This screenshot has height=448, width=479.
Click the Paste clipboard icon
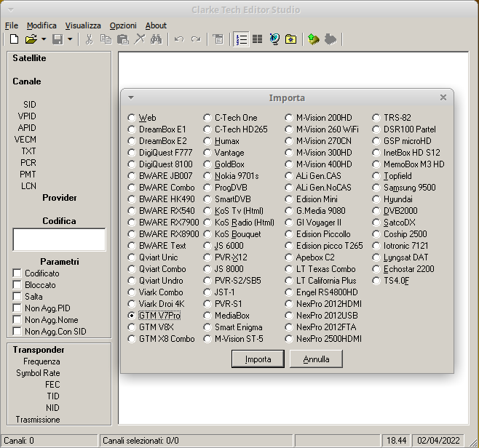(123, 39)
